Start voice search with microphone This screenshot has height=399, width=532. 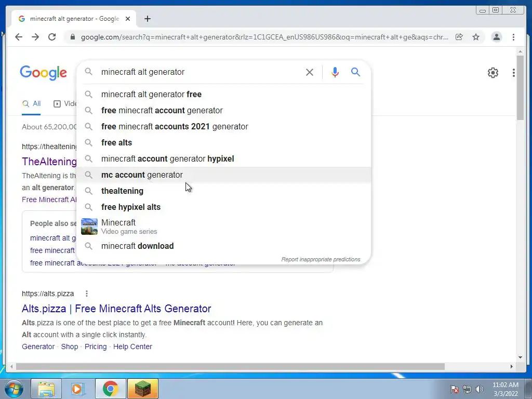click(335, 72)
